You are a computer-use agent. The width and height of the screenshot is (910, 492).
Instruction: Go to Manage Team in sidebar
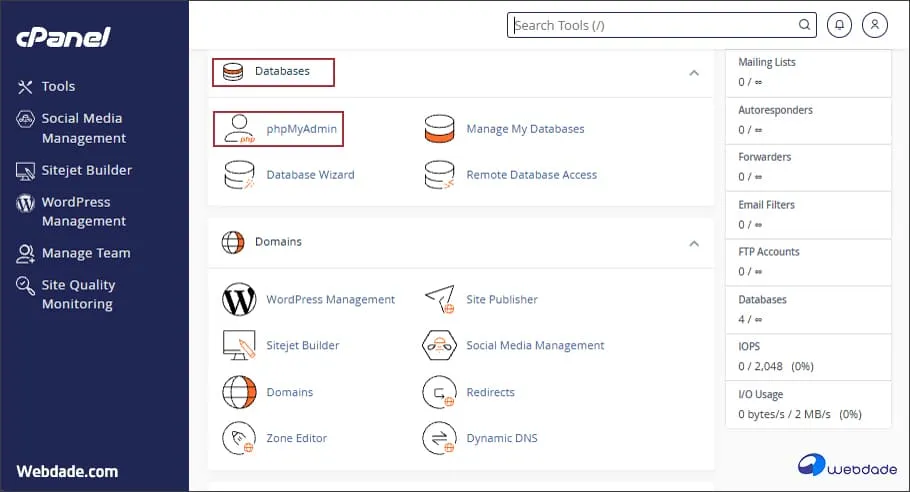point(85,253)
